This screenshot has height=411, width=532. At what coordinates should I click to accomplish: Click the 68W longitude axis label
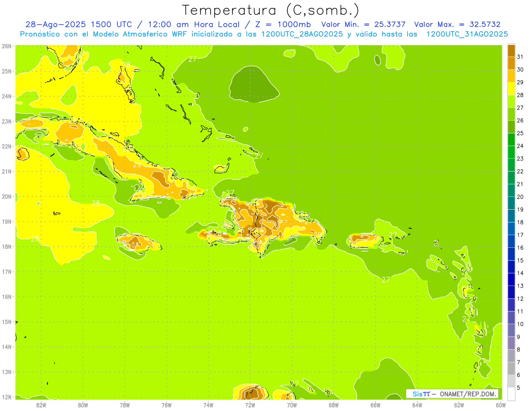(x=334, y=405)
